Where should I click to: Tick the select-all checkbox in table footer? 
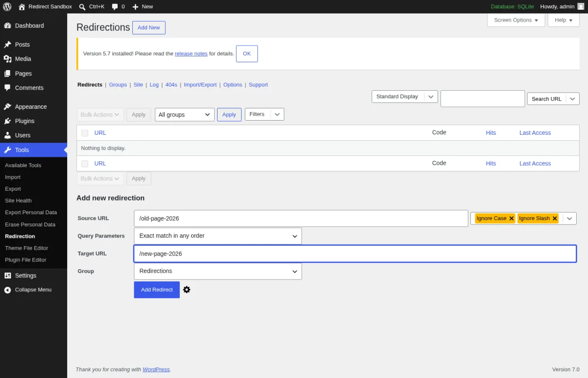point(85,163)
